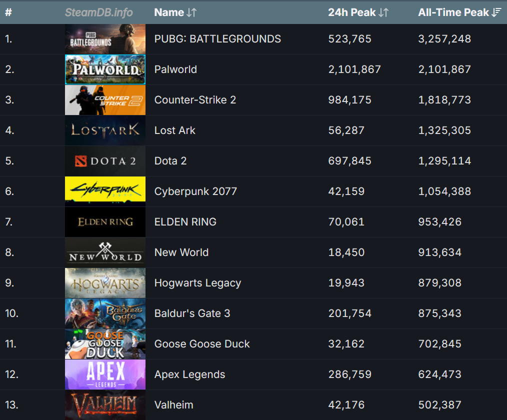Open the Palworld banner image
507x420 pixels.
tap(105, 69)
